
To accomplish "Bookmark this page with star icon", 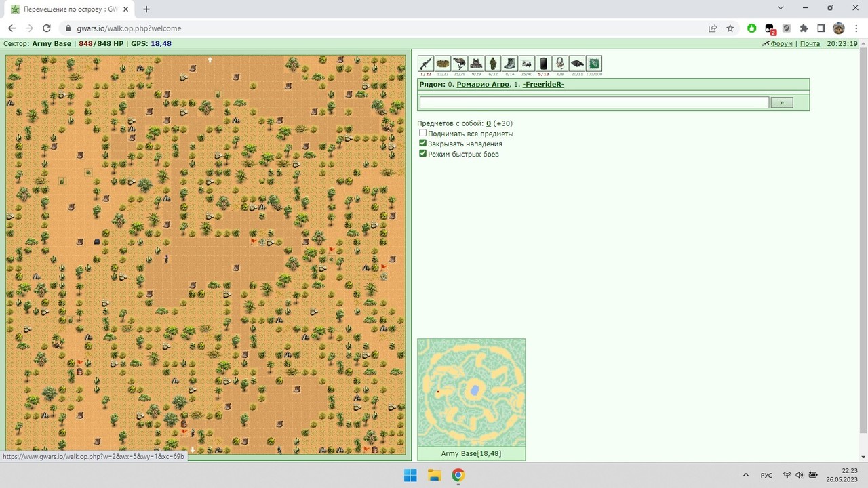I will (x=730, y=28).
